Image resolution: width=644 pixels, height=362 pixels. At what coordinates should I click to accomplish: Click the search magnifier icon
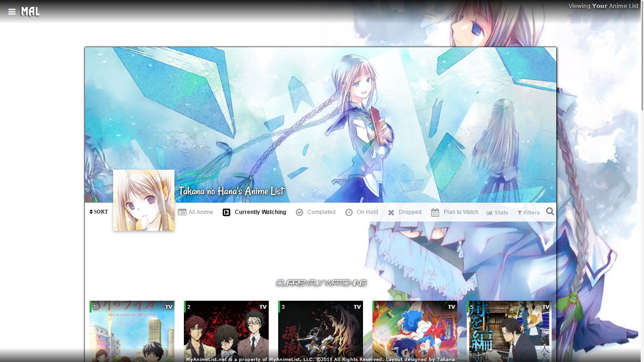coord(550,212)
